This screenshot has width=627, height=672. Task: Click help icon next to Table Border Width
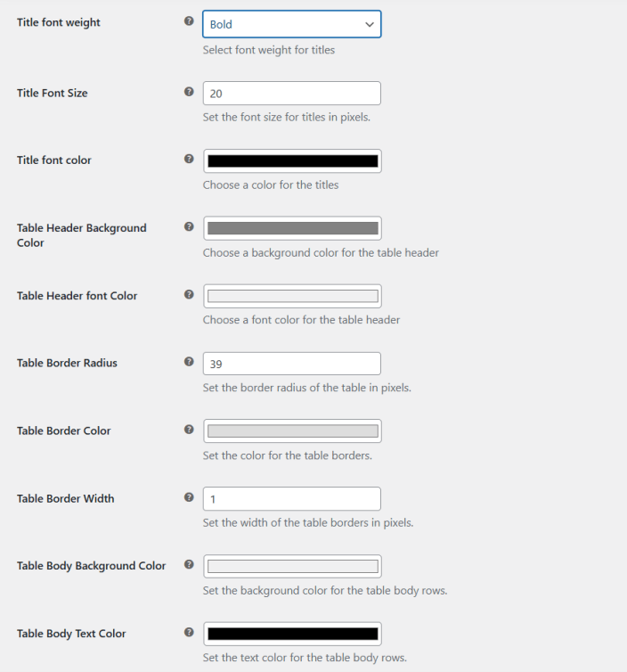coord(189,497)
